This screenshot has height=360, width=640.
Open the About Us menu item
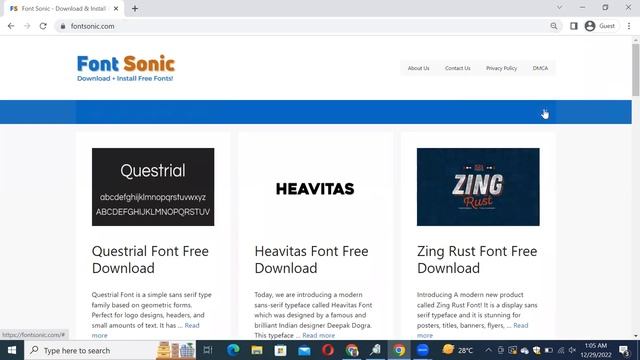(418, 68)
